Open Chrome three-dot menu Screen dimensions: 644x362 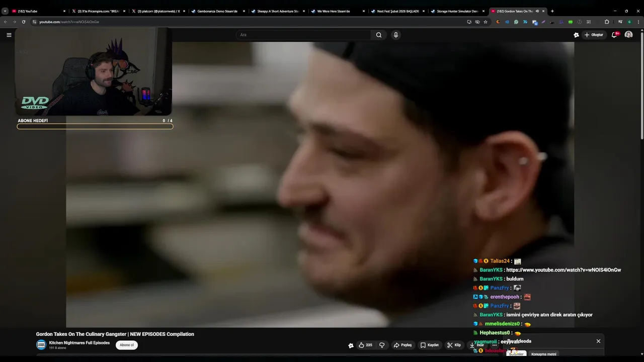pyautogui.click(x=639, y=22)
